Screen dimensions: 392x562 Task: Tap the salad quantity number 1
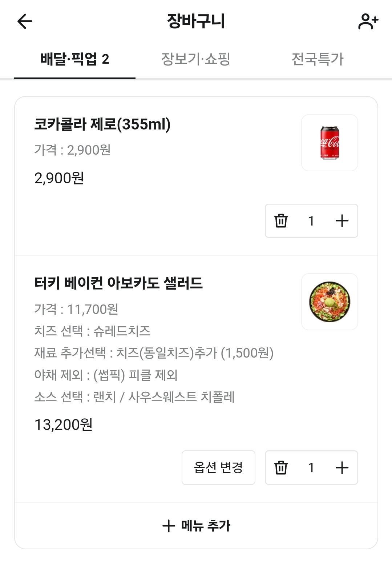311,467
